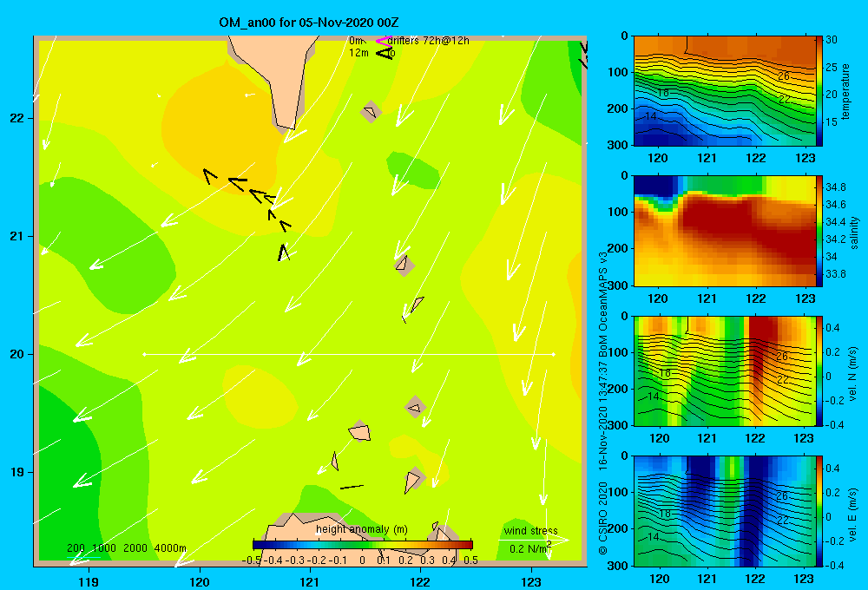Click the eastern endpoint of the 20°N transect line
The width and height of the screenshot is (868, 590).
(554, 354)
